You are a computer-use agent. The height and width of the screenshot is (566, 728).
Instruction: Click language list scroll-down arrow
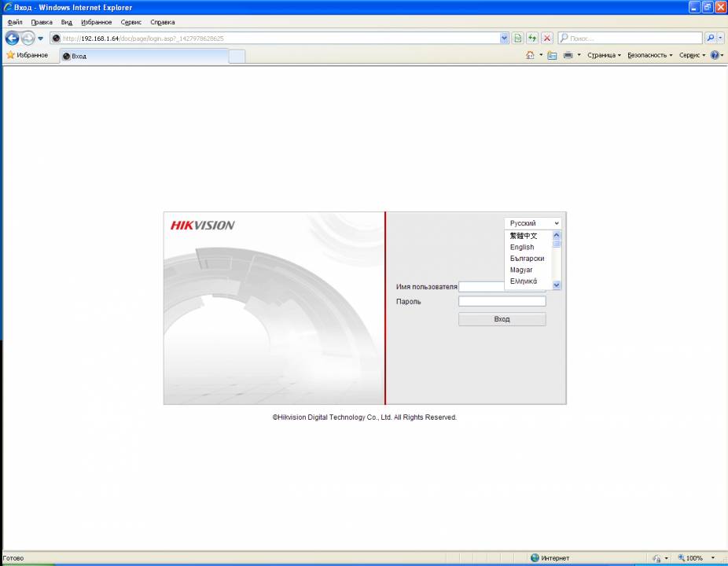556,285
